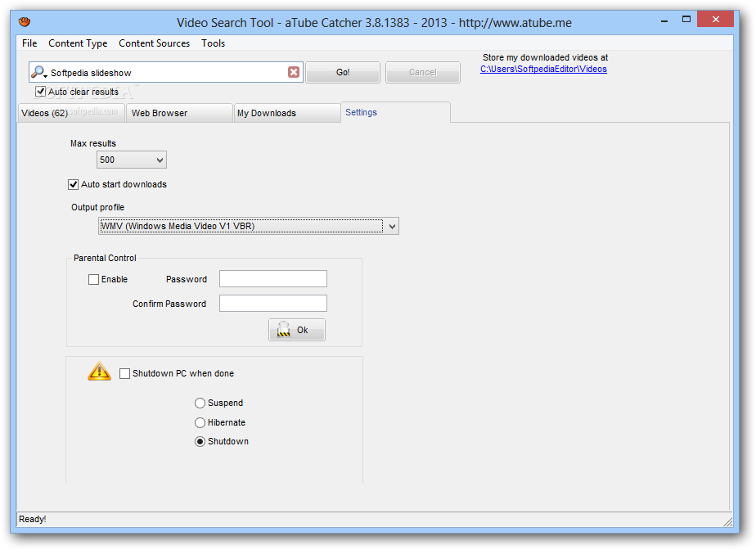Uncheck Auto start downloads
Viewport: 756px width, 550px height.
coord(74,184)
